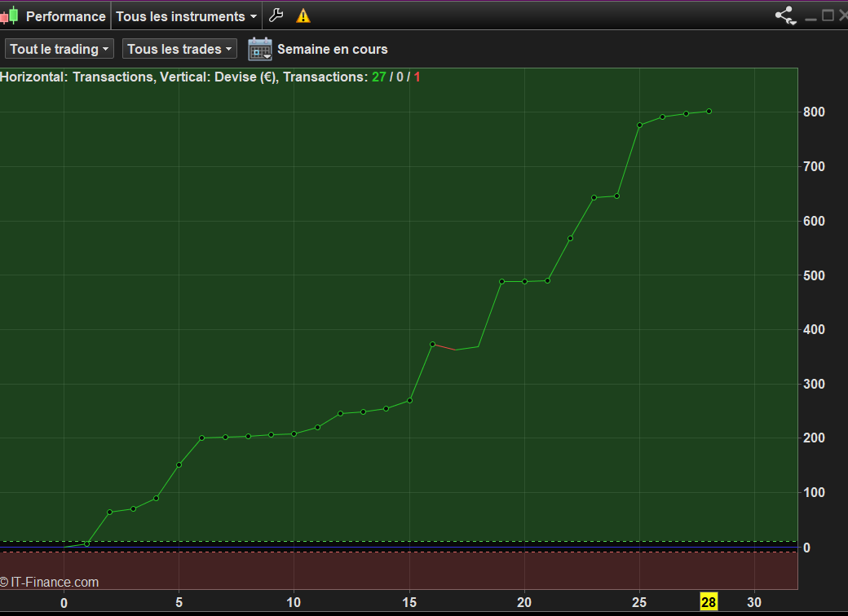Click the equity point at transaction 25

640,125
